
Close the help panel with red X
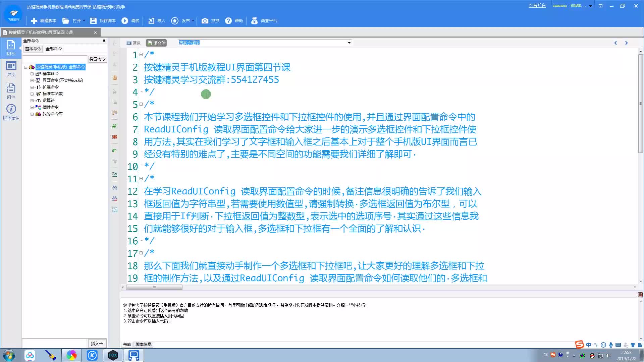point(640,295)
